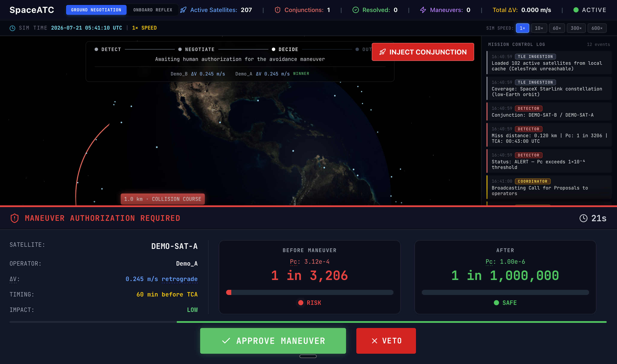Click the countdown clock icon beside 21s
This screenshot has width=617, height=364.
pos(583,218)
